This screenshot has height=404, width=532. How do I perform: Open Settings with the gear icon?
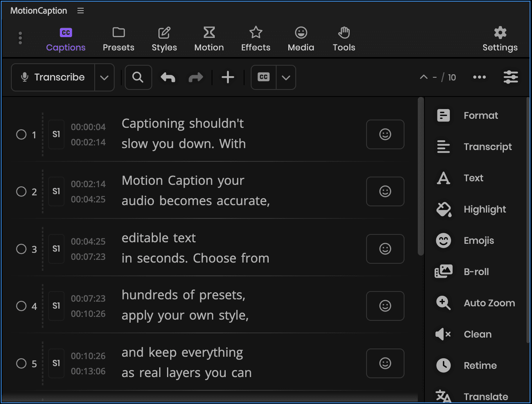[x=500, y=40]
